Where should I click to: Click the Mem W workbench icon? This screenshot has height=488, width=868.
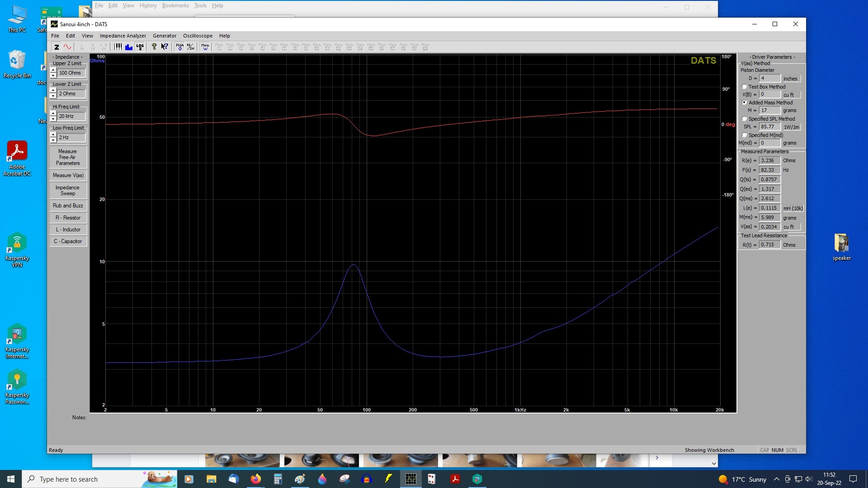[205, 47]
